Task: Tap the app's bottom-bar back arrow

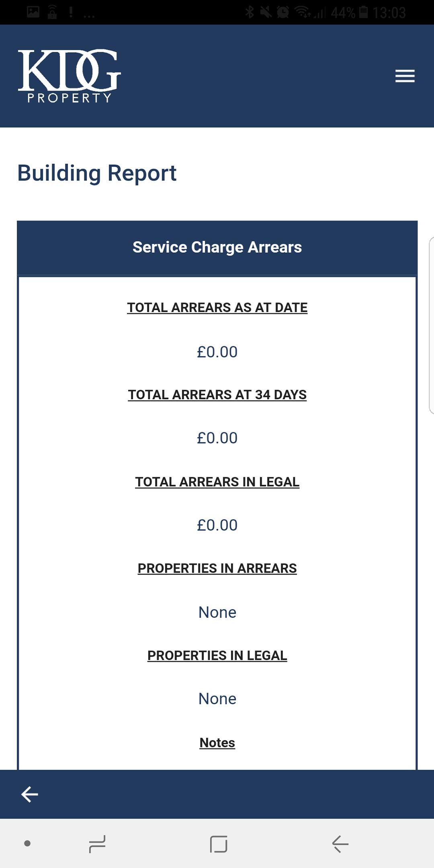Action: click(x=29, y=794)
